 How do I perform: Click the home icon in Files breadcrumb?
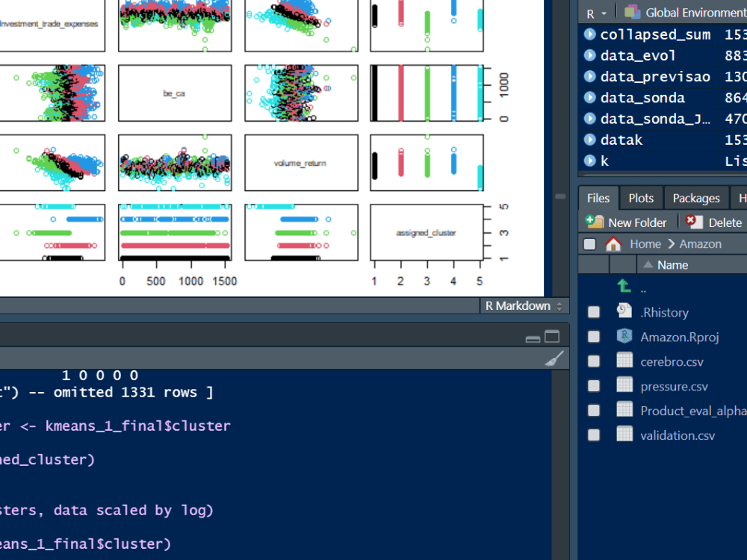[612, 243]
